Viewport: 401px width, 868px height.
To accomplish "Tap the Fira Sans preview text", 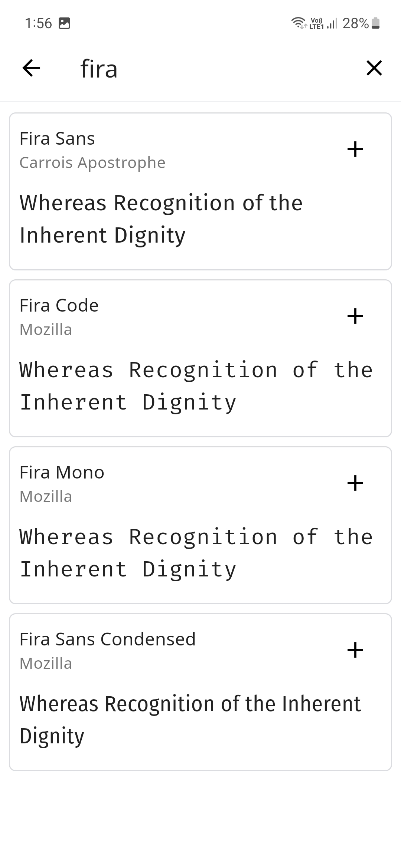I will point(161,219).
